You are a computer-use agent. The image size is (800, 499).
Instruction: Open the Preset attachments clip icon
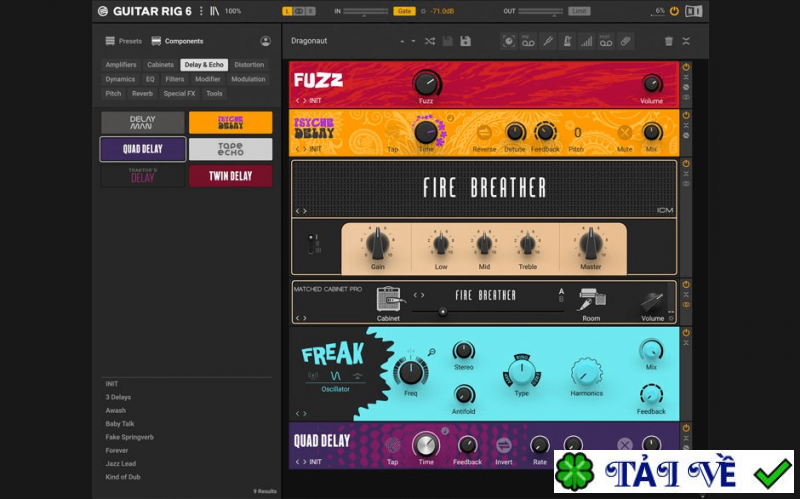[x=625, y=41]
